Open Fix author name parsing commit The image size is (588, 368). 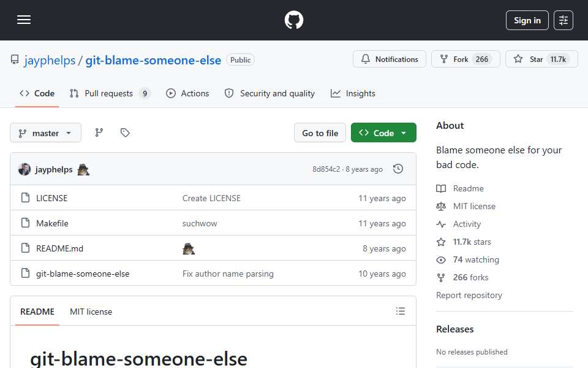(x=228, y=274)
